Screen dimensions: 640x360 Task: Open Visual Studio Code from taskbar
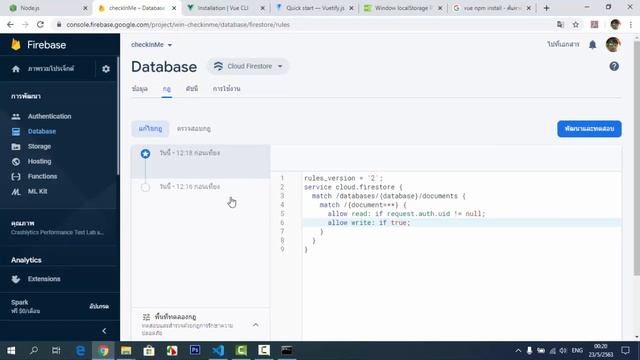pyautogui.click(x=218, y=351)
